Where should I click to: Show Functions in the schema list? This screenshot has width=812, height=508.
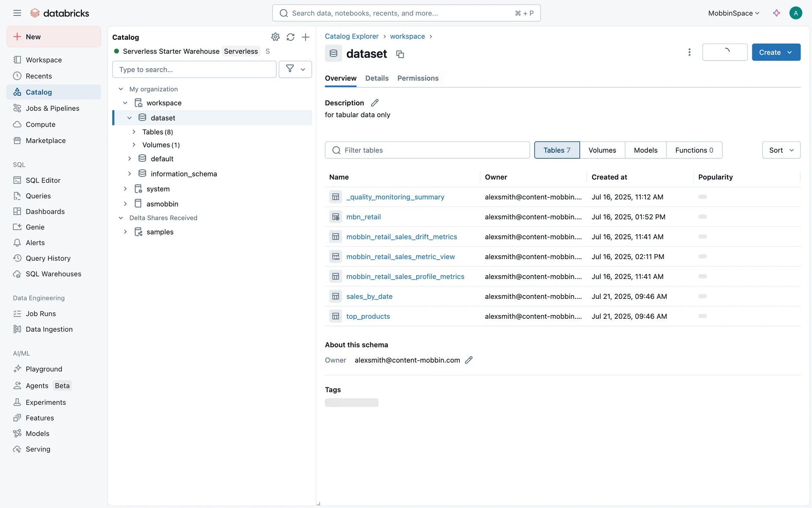coord(694,150)
